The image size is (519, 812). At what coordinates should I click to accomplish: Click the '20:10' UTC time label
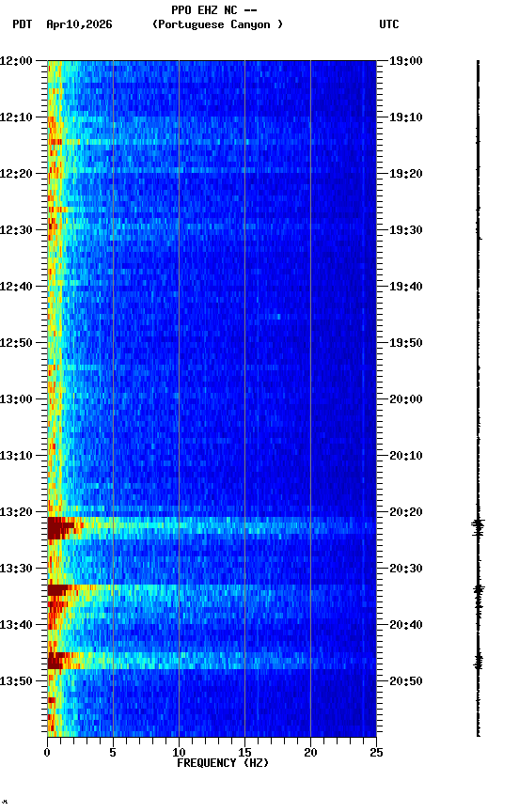pyautogui.click(x=406, y=456)
